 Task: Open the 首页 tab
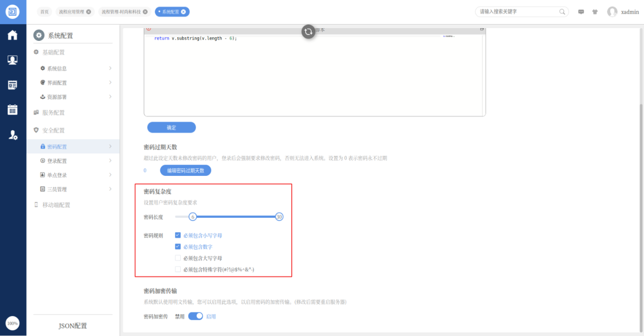(x=45, y=12)
